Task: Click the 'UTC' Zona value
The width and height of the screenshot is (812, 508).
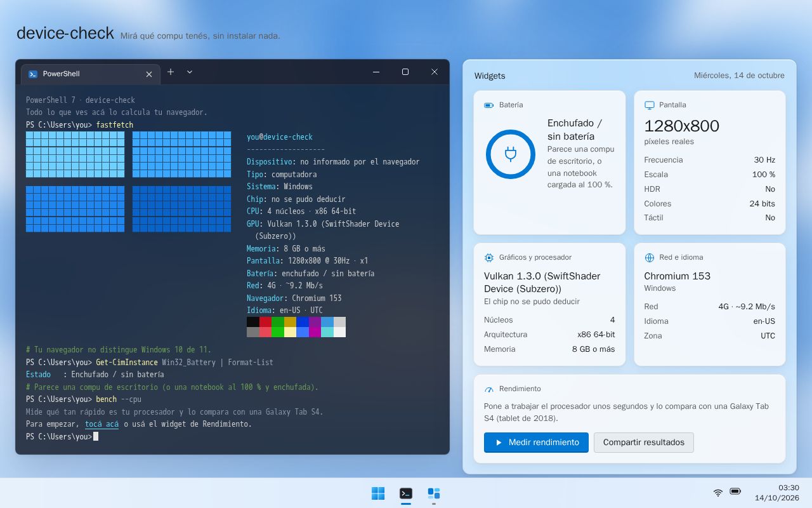Action: coord(768,336)
